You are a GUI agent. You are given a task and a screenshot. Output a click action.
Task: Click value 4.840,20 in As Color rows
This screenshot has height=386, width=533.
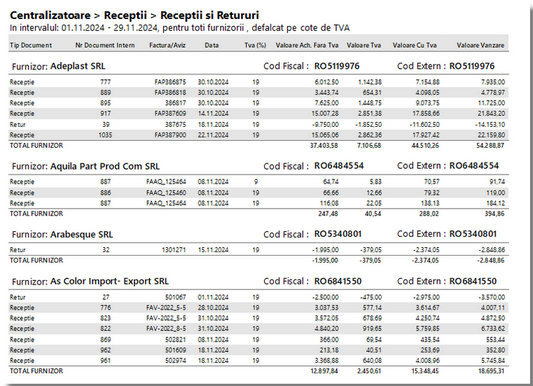coord(326,329)
